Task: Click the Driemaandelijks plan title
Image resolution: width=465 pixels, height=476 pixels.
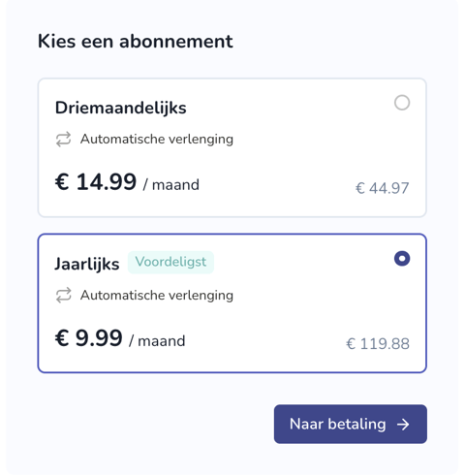Action: point(121,108)
